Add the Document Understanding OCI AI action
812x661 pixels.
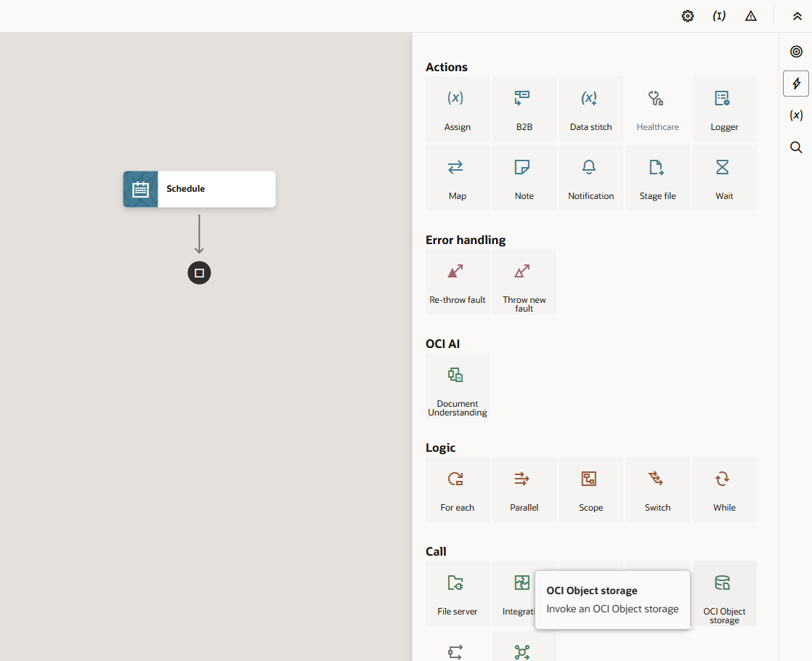[x=457, y=386]
